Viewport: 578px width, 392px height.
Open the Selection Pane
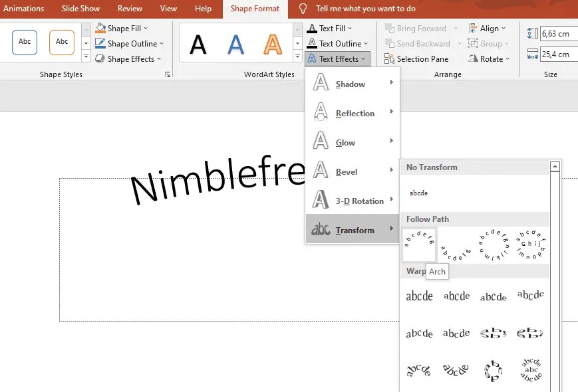point(416,58)
